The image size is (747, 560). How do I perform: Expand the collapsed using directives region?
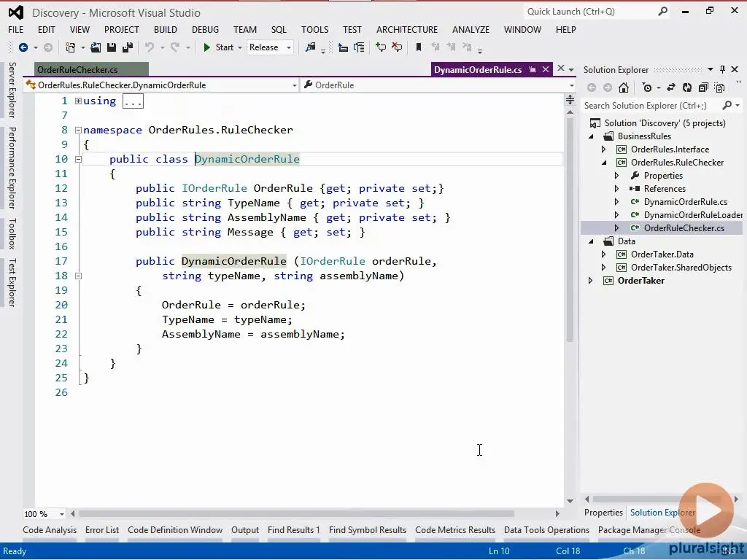78,101
